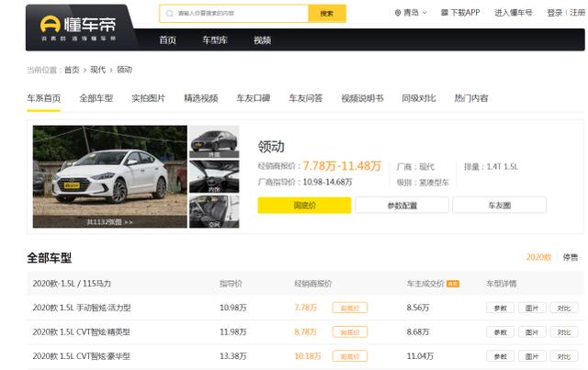This screenshot has width=588, height=370.
Task: Focus the search input field
Action: [x=234, y=14]
